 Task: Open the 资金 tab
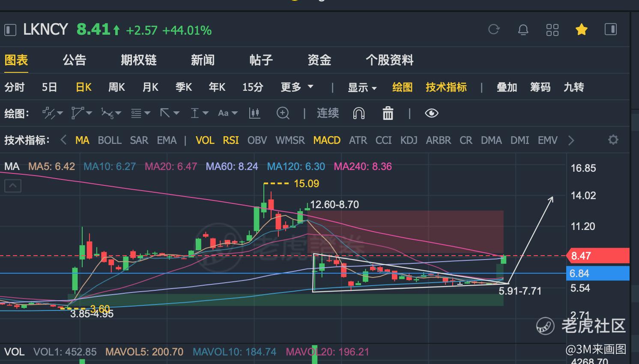(319, 60)
